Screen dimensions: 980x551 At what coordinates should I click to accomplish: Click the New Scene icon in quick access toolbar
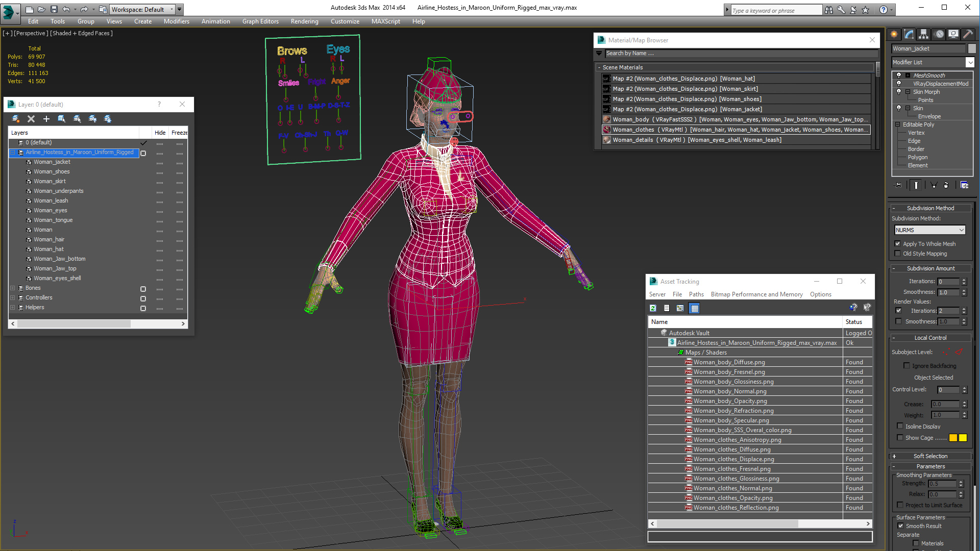click(x=29, y=9)
